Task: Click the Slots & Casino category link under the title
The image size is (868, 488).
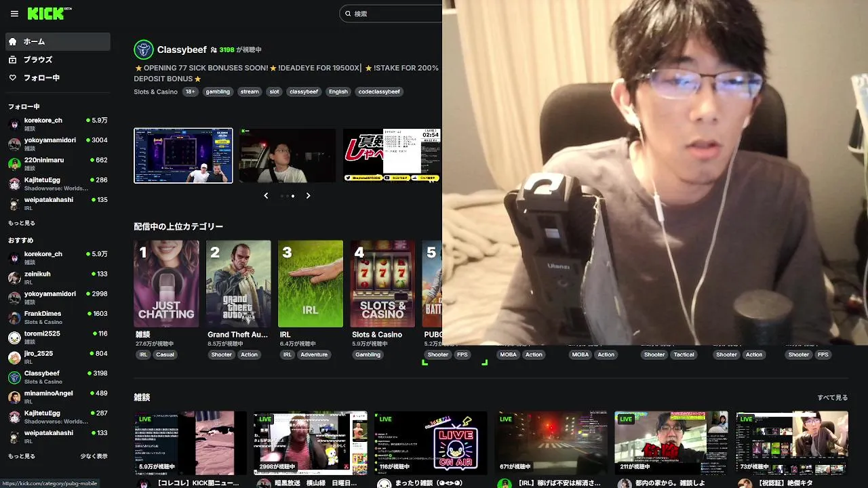Action: 155,91
